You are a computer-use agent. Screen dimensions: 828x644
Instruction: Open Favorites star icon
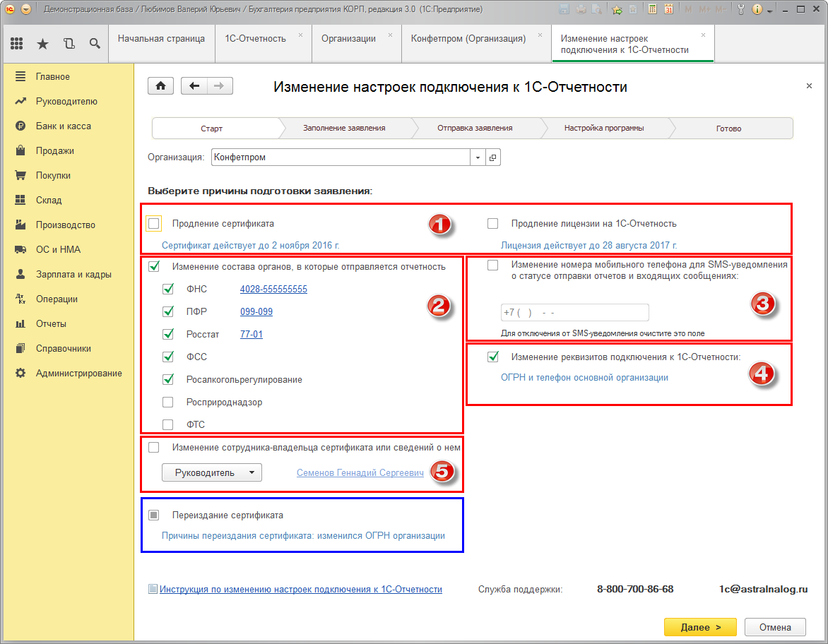pos(43,44)
